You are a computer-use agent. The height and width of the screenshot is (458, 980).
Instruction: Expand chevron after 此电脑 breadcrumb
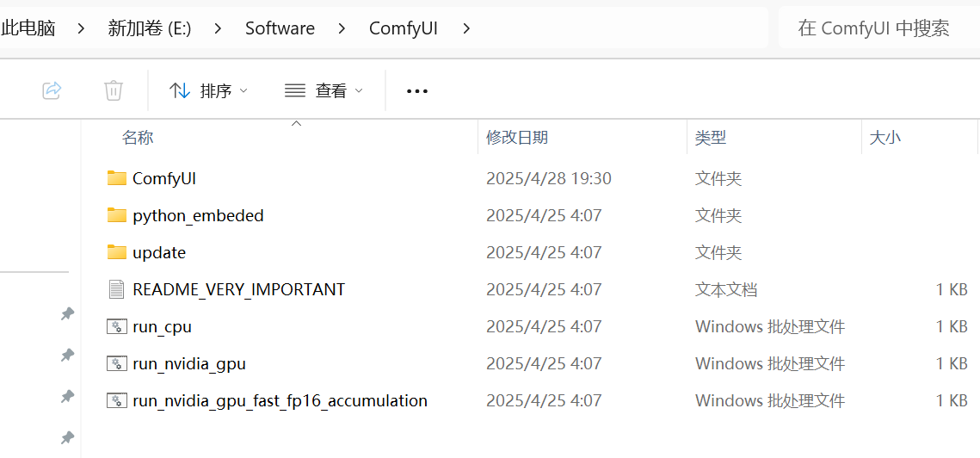pyautogui.click(x=81, y=28)
